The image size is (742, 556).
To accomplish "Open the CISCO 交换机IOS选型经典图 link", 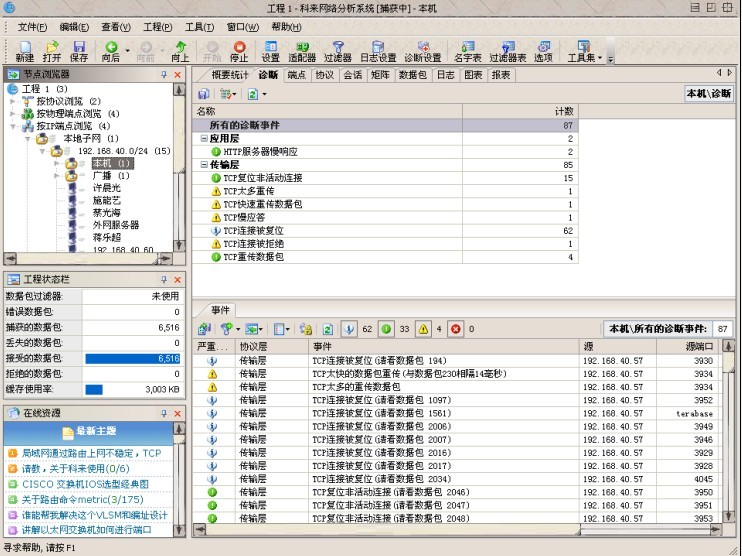I will tap(85, 483).
